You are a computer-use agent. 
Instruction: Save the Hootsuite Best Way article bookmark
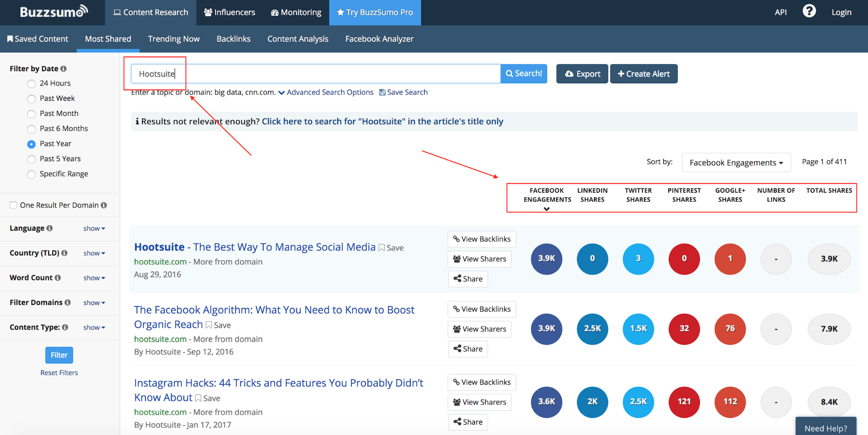click(x=391, y=247)
